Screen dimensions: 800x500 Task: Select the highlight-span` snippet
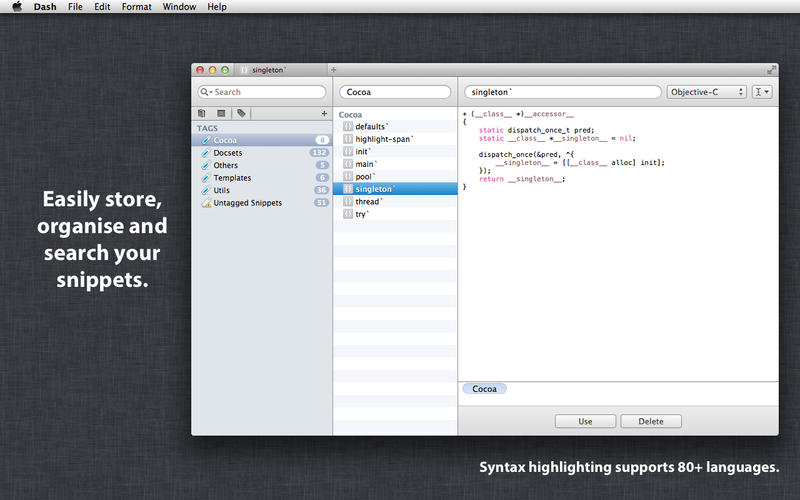coord(395,139)
